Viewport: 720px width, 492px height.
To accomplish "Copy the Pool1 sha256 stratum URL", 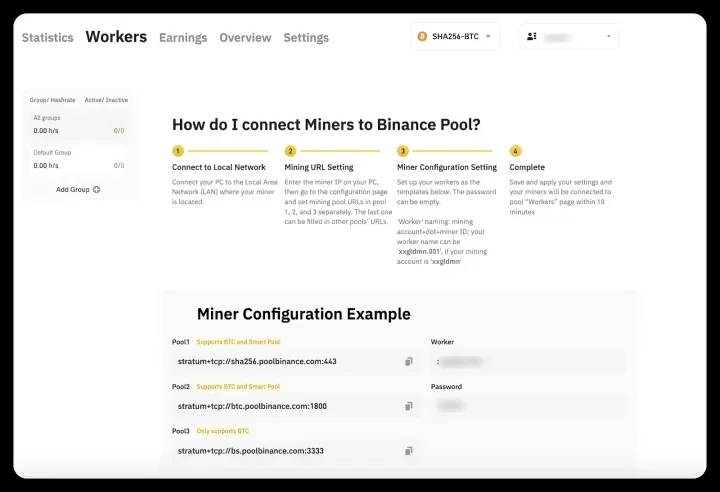I will click(x=408, y=361).
